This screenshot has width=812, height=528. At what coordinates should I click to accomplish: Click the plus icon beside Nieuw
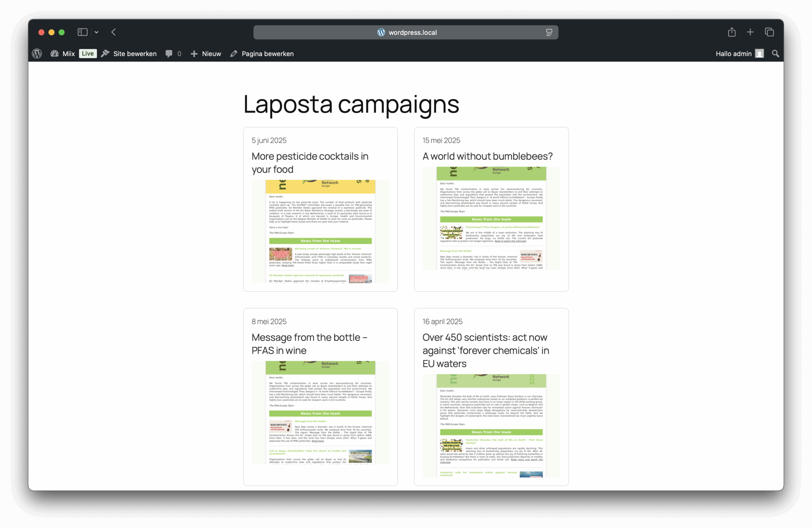click(194, 54)
